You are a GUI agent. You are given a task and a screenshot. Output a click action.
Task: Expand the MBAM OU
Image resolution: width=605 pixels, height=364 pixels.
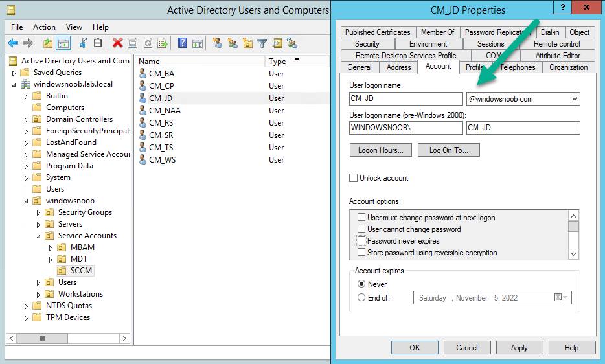(51, 248)
